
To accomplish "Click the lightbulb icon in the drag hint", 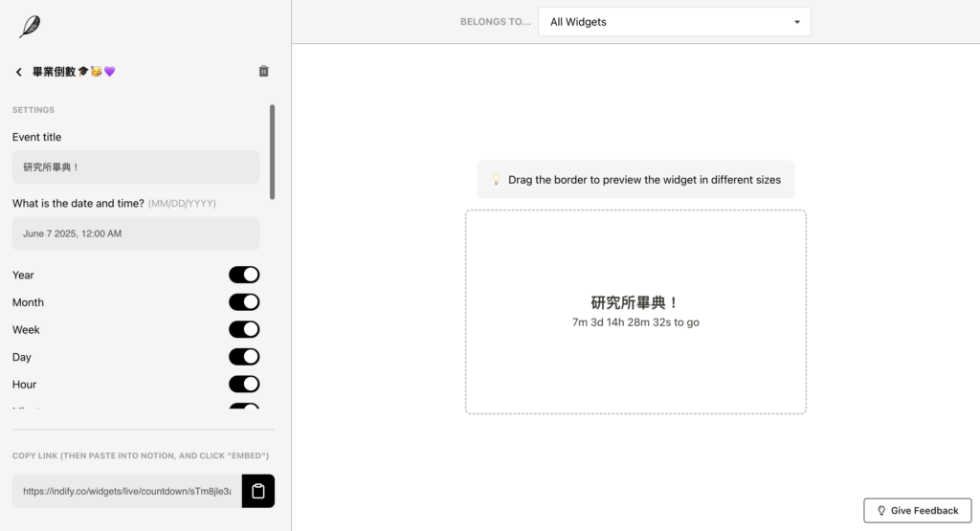I will (496, 180).
